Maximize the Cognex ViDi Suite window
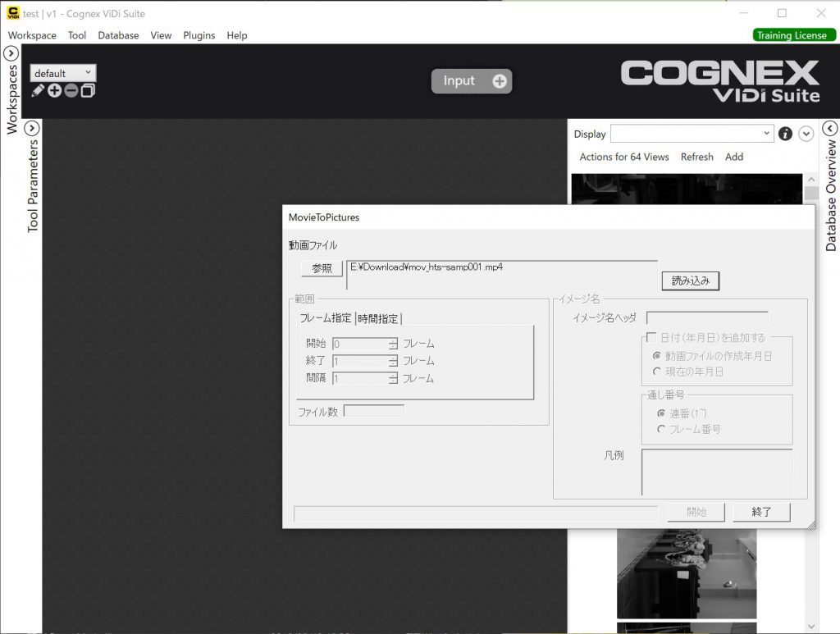The height and width of the screenshot is (634, 840). (782, 13)
